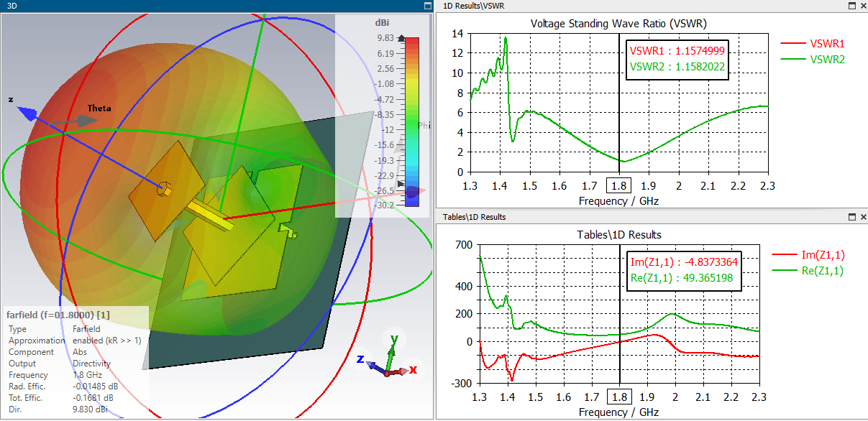Click the 1.8 marker label under the VSWR plot
The width and height of the screenshot is (868, 421).
tap(618, 186)
